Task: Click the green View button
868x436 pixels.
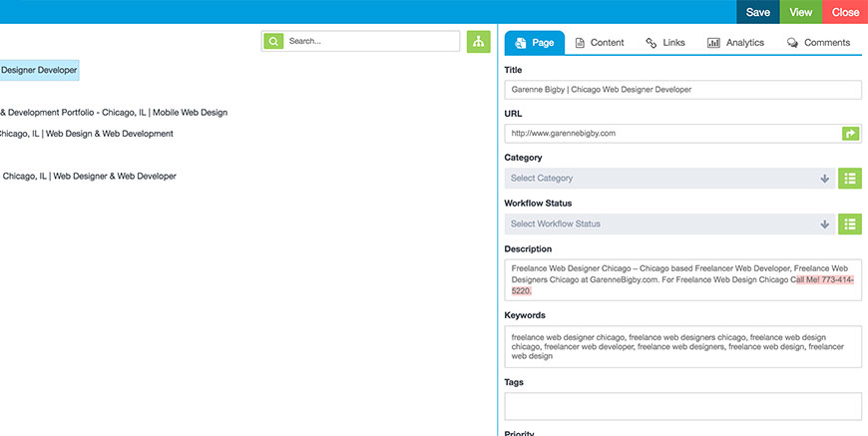Action: point(800,12)
